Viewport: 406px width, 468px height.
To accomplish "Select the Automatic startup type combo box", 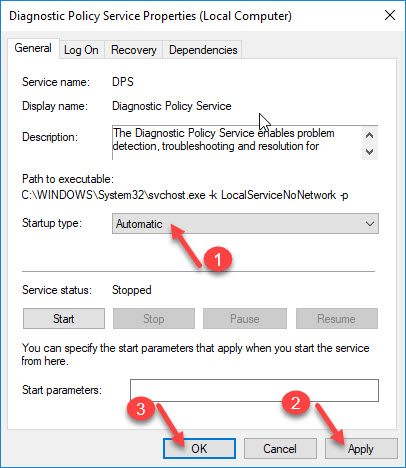I will pos(245,224).
